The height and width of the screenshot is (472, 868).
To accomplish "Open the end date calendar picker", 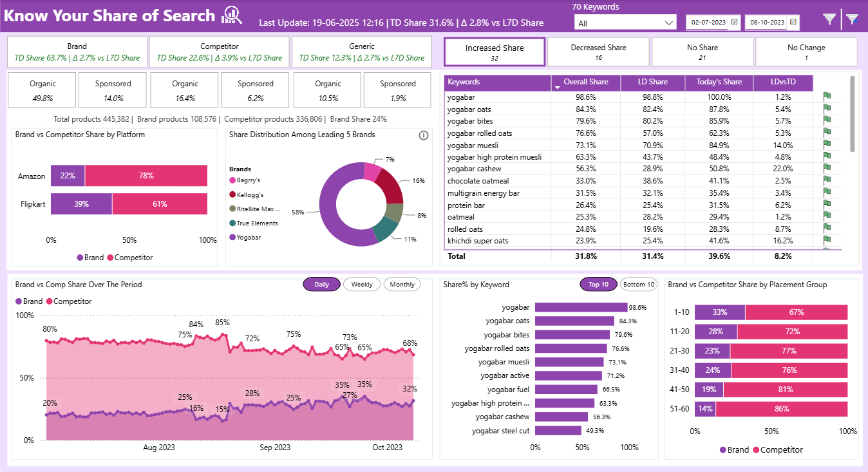I will (793, 23).
